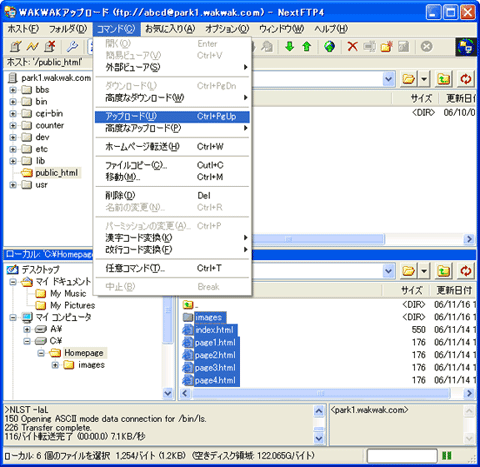Viewport: 480px width, 467px height.
Task: Expand the A¥ drive node
Action: click(x=27, y=329)
